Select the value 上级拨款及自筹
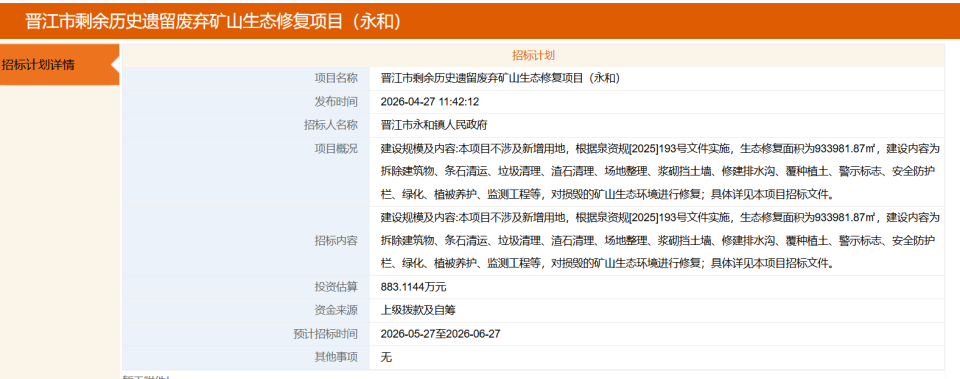This screenshot has height=379, width=960. [418, 310]
